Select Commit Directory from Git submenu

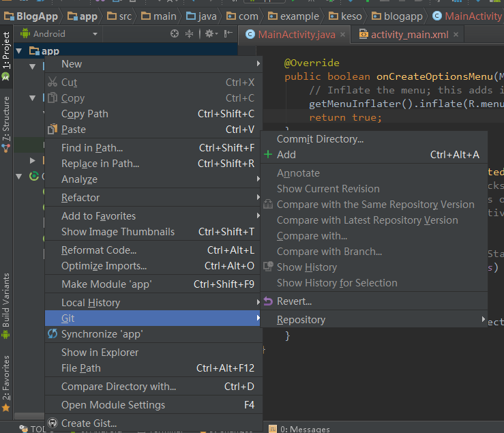coord(320,139)
